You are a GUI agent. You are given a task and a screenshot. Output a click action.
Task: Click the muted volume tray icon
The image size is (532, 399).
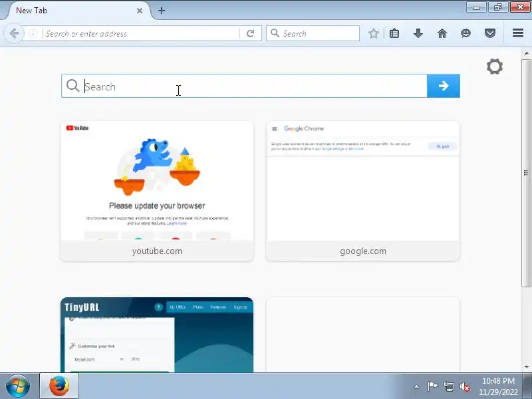pyautogui.click(x=464, y=386)
